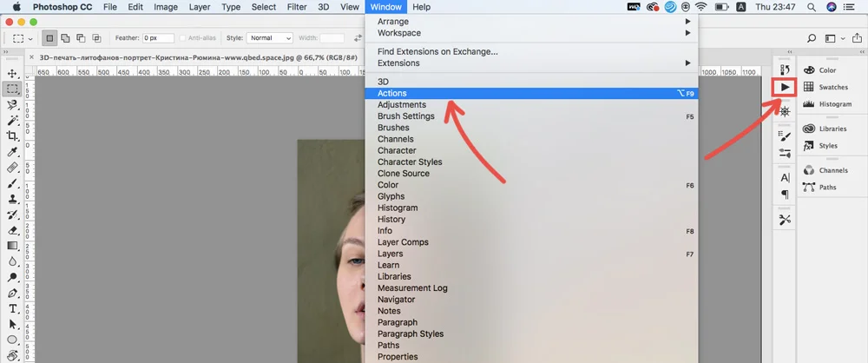Click the Search icon in options bar
This screenshot has height=363, width=868.
(812, 38)
